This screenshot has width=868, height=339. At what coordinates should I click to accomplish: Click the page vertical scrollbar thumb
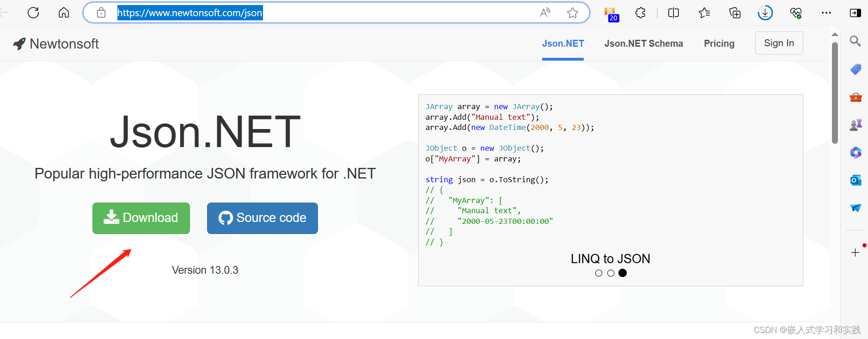tap(835, 93)
